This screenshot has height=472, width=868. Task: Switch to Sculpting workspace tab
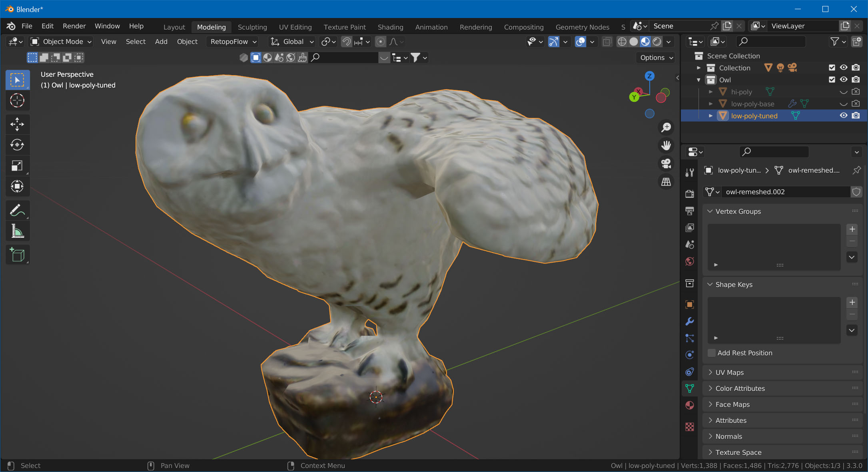tap(252, 27)
